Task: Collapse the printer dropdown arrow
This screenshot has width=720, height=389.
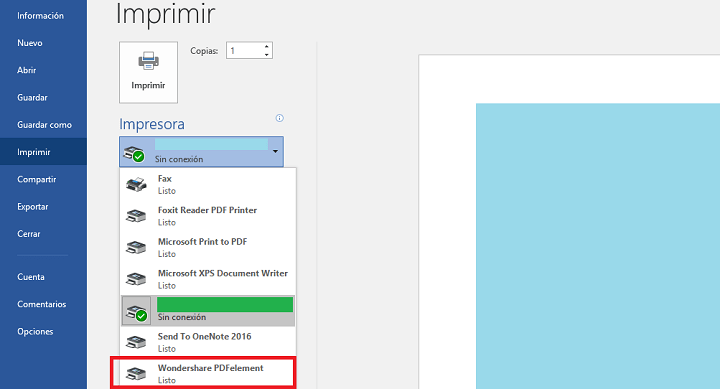Action: coord(275,152)
